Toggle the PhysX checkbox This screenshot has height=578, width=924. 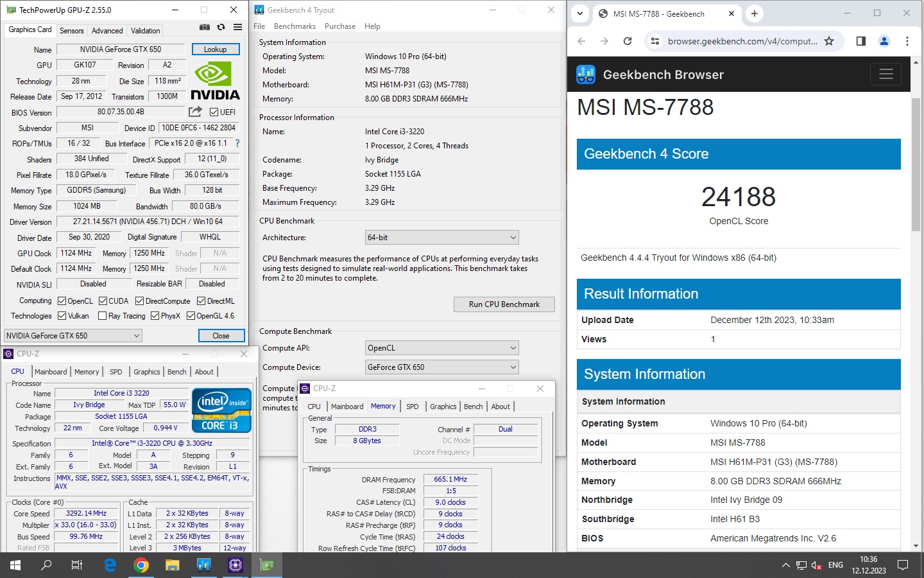click(x=155, y=315)
